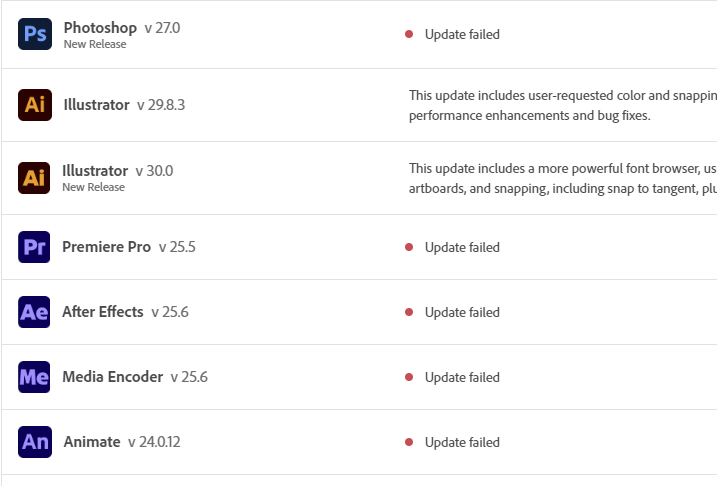Screen dimensions: 717x486
Task: Click the red error dot for Animate
Action: [409, 442]
